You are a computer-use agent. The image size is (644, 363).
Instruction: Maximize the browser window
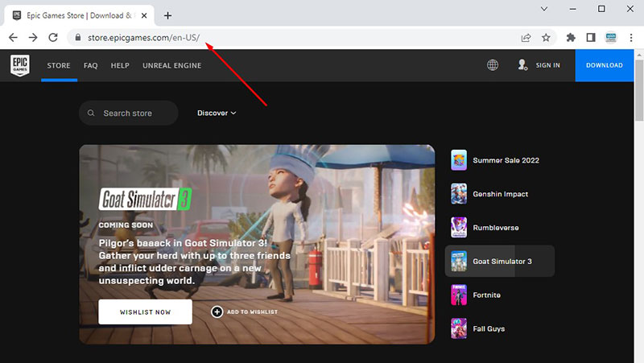tap(601, 9)
